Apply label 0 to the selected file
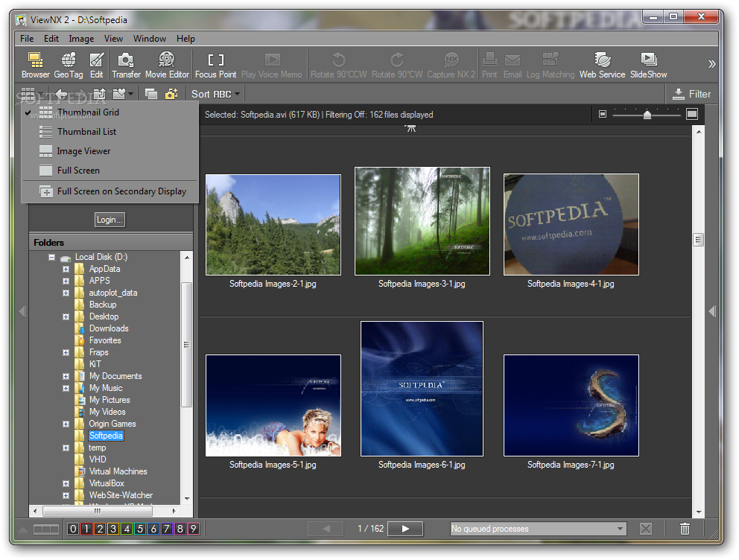 [x=73, y=529]
